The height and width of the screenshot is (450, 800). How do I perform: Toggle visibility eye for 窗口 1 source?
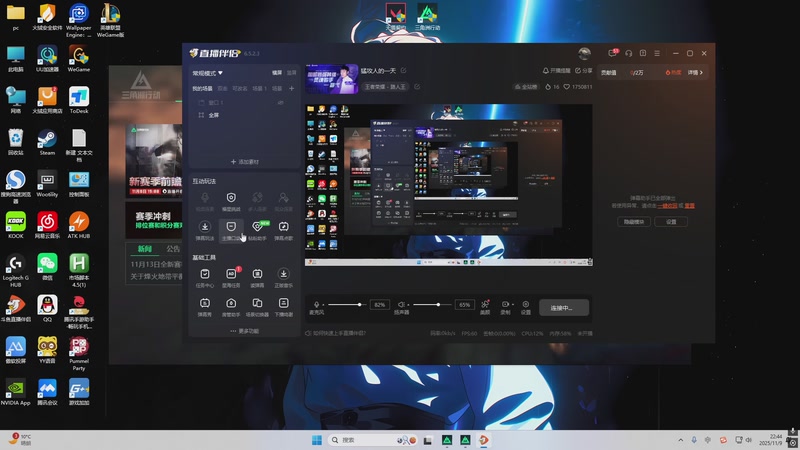[281, 103]
